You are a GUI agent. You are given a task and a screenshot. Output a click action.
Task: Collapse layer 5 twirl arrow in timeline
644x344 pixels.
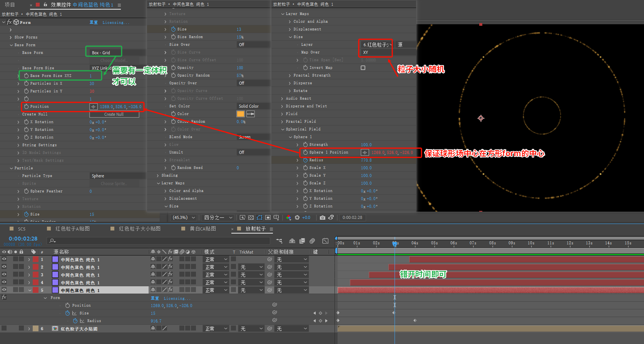tap(30, 290)
